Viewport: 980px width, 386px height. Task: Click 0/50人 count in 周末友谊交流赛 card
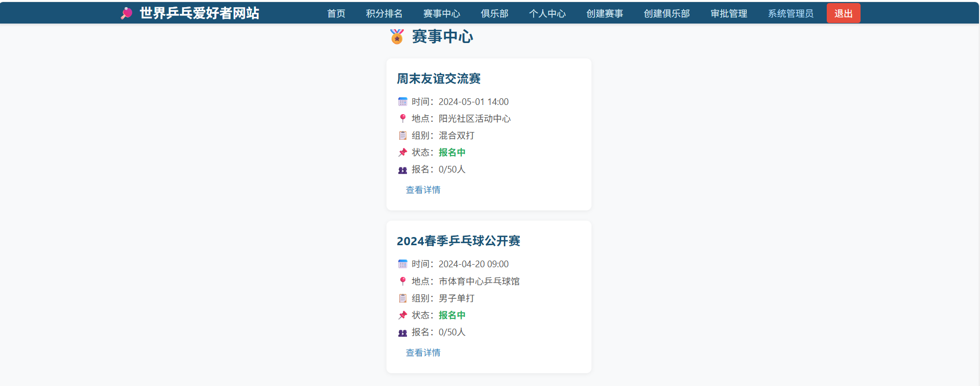tap(452, 169)
